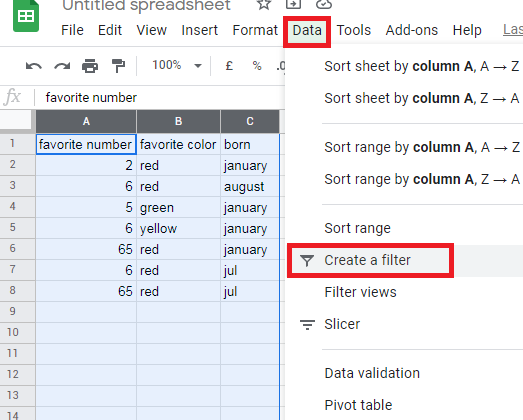Image resolution: width=523 pixels, height=420 pixels.
Task: Click the spreadsheet title Untitled spreadsheet
Action: point(146,5)
